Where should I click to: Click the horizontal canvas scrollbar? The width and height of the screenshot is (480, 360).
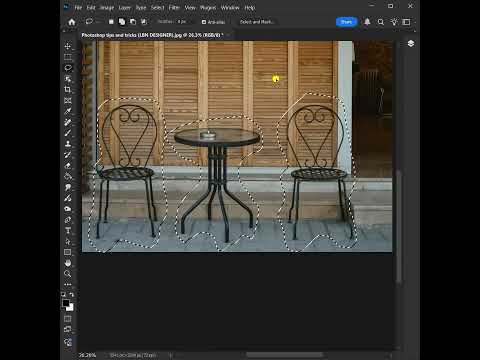(285, 355)
